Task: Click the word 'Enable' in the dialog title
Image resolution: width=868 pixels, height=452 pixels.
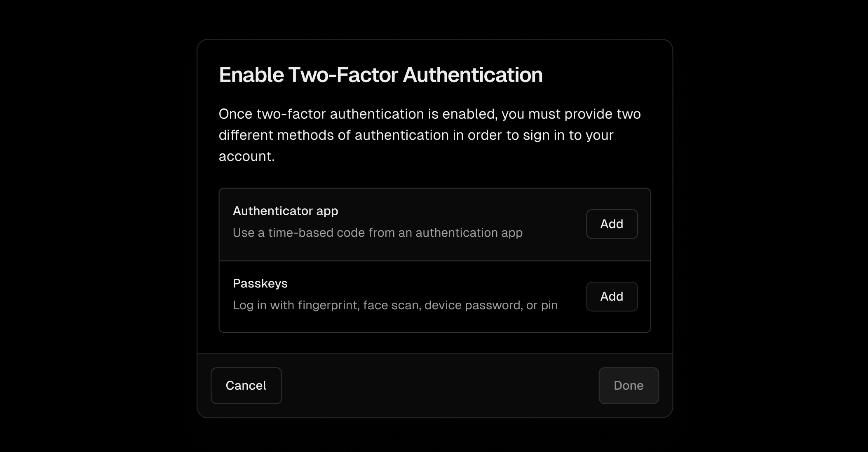Action: [251, 75]
